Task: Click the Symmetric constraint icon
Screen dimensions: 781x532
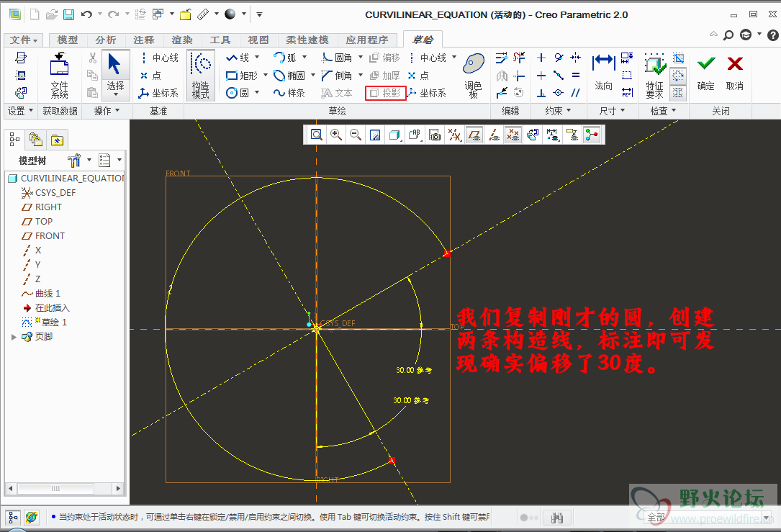Action: click(x=576, y=58)
